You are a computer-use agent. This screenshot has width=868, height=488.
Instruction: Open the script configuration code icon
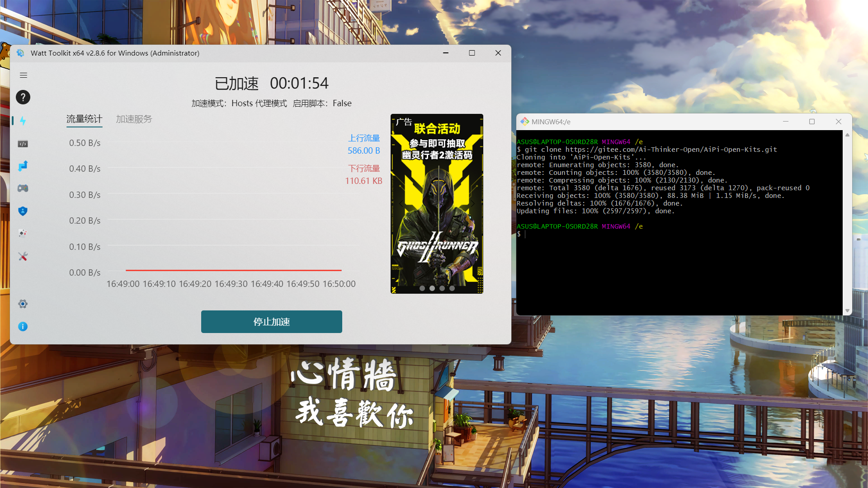(23, 144)
